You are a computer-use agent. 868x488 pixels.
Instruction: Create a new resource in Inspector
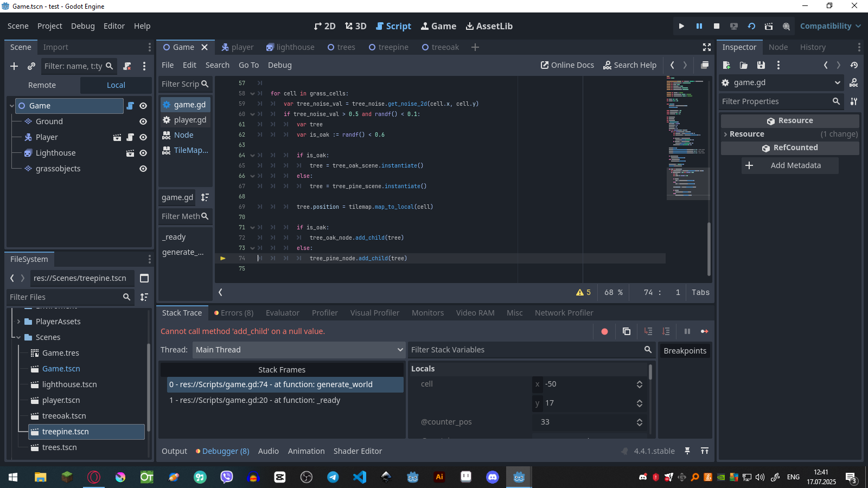pyautogui.click(x=726, y=65)
